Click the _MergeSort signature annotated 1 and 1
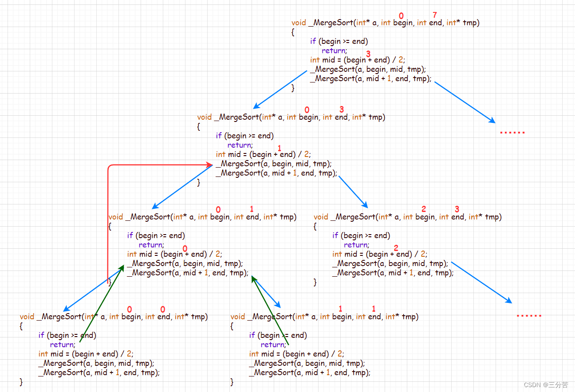575x392 pixels. tap(325, 317)
